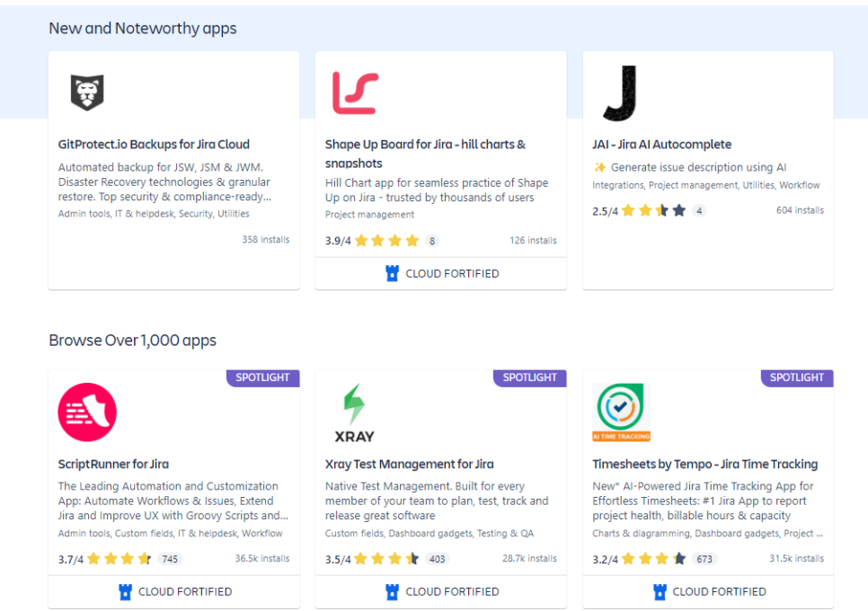The height and width of the screenshot is (611, 868).
Task: Click review count 673 on Tempo card
Action: point(704,559)
